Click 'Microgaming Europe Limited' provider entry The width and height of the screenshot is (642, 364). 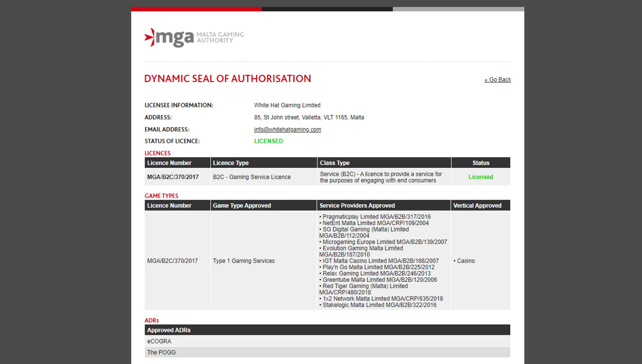[x=383, y=242]
